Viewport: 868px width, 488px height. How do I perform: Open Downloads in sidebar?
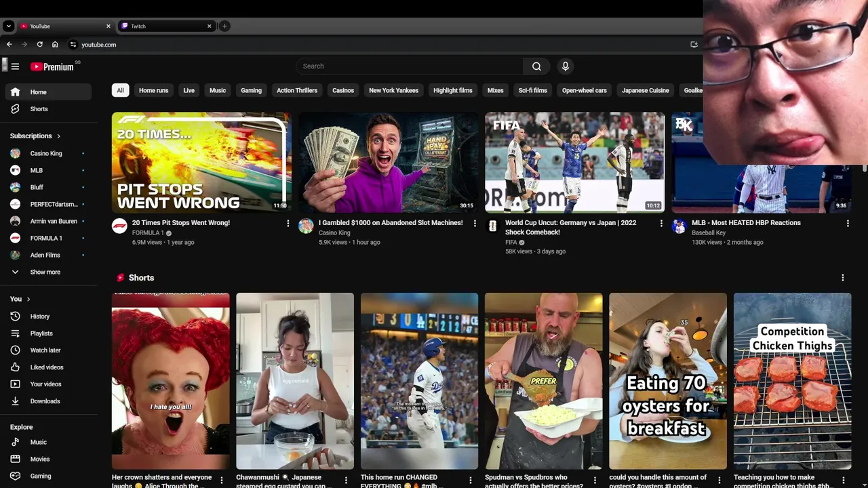coord(47,401)
